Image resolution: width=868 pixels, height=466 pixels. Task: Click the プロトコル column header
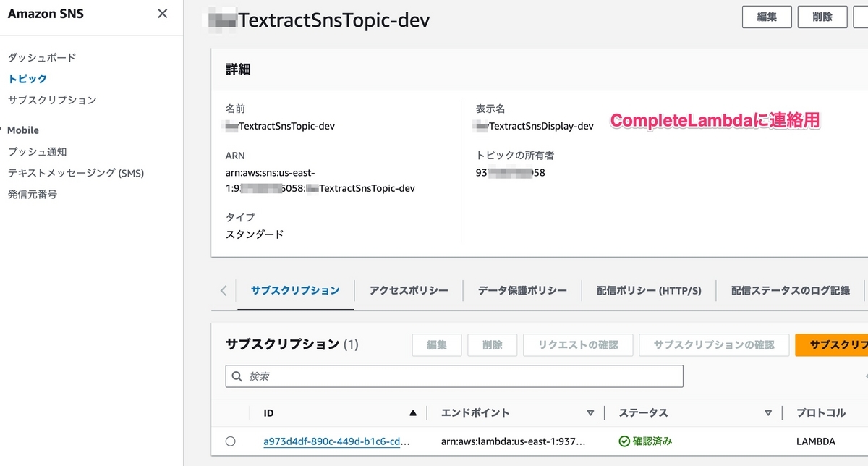pyautogui.click(x=821, y=413)
